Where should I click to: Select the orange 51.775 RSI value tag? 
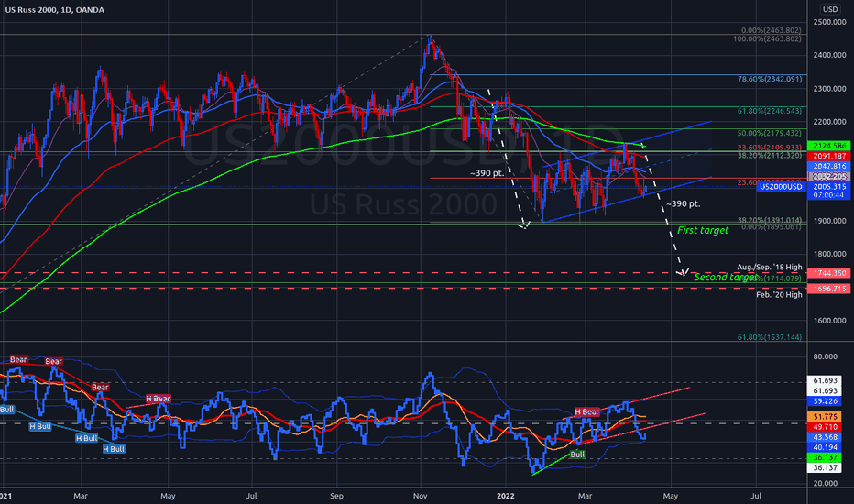[825, 417]
